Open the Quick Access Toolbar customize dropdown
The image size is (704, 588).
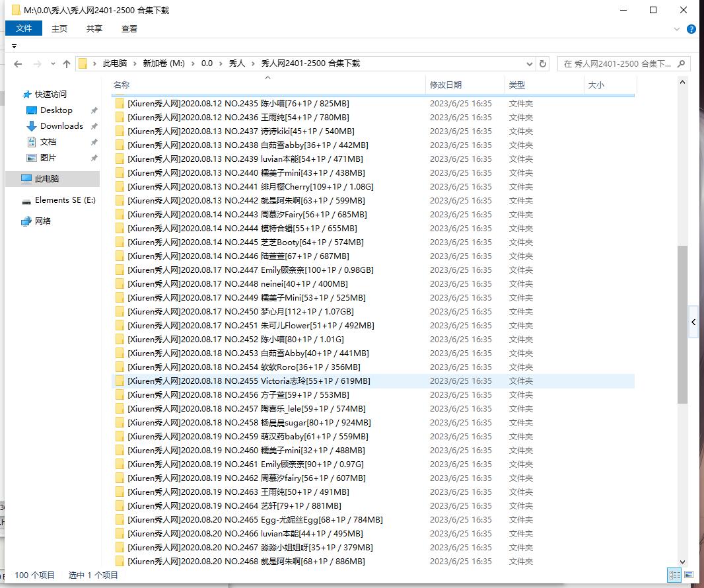pos(15,46)
